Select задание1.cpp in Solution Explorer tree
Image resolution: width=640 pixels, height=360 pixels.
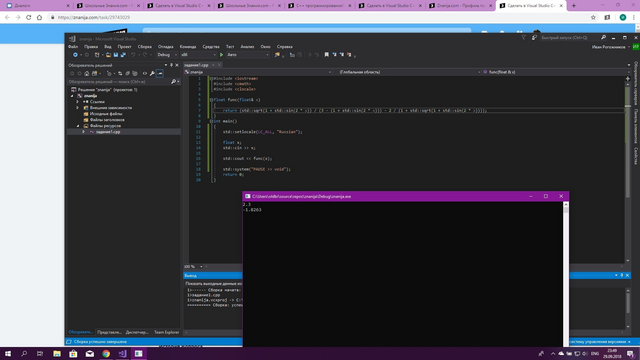click(x=108, y=132)
